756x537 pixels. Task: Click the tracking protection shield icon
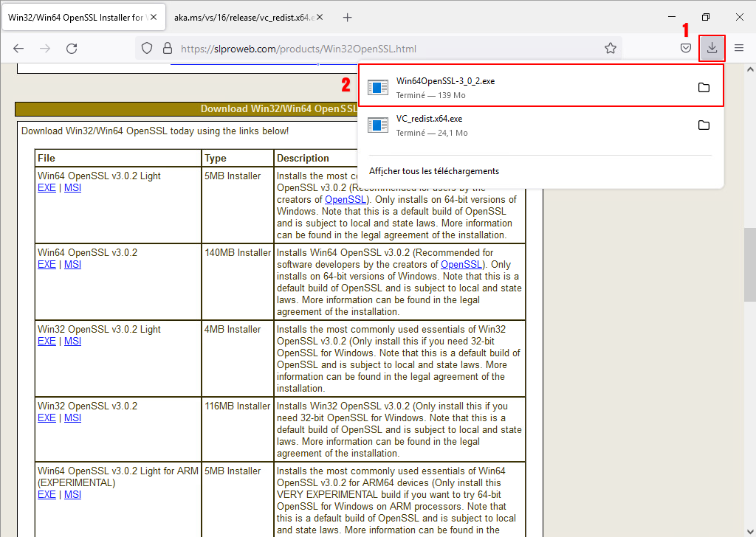tap(147, 48)
